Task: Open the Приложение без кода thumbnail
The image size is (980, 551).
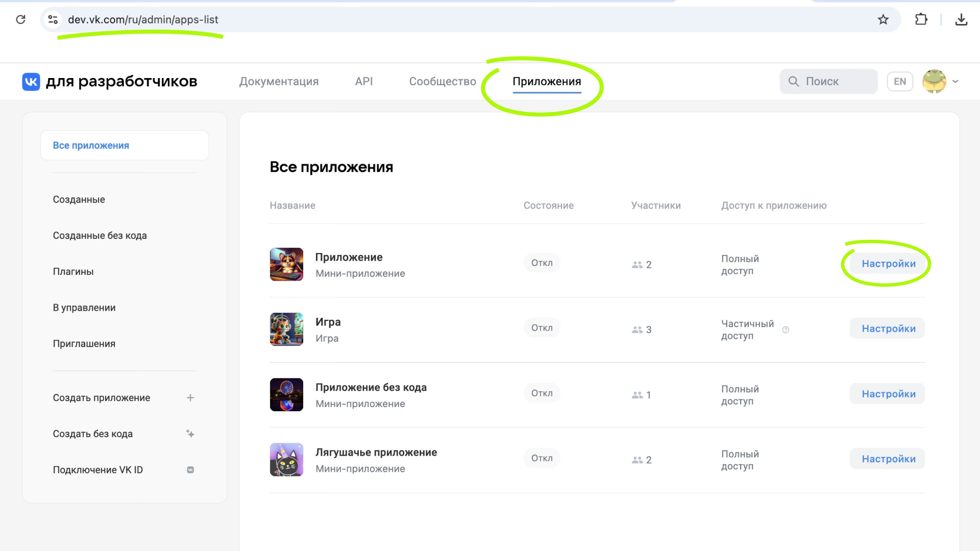Action: tap(286, 394)
